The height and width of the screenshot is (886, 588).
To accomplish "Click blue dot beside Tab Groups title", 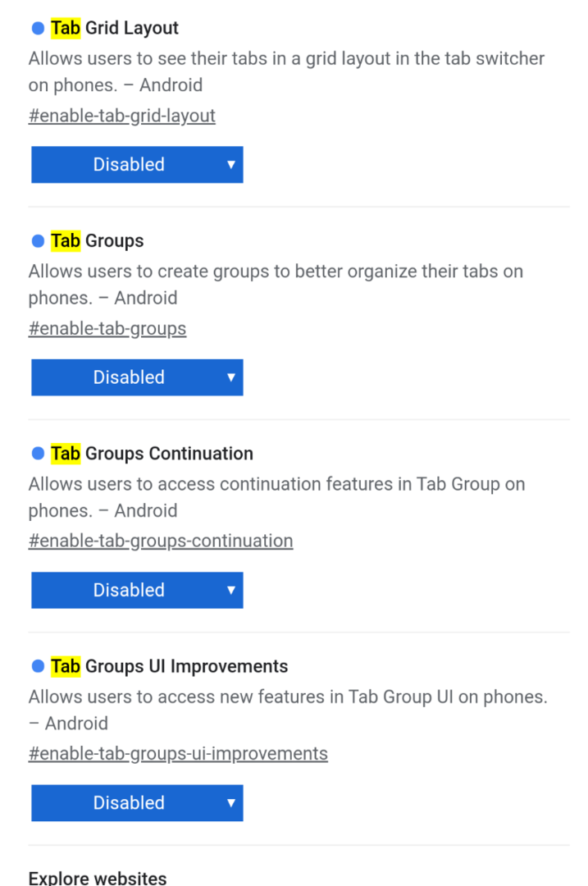I will (x=38, y=241).
